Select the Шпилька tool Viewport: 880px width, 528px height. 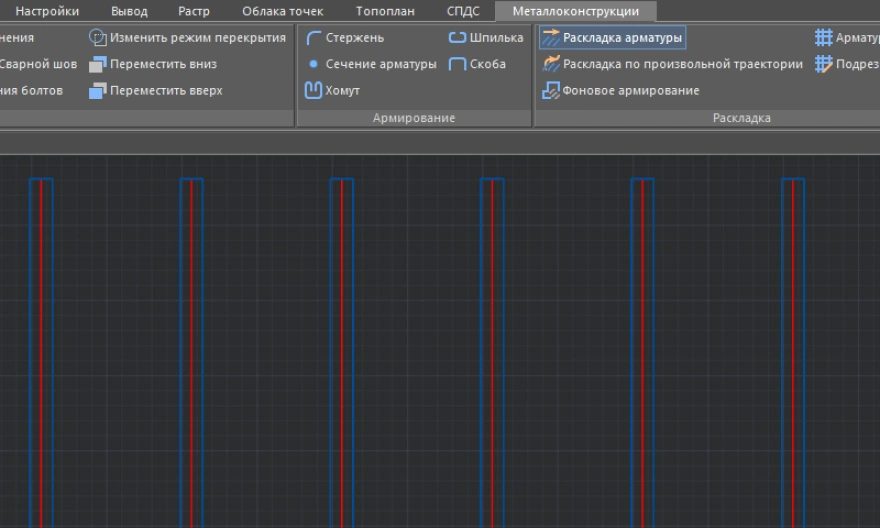(485, 38)
